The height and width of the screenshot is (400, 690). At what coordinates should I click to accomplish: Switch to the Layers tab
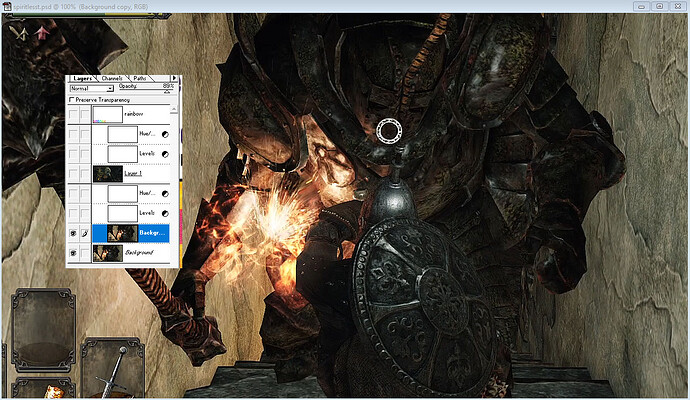click(82, 78)
